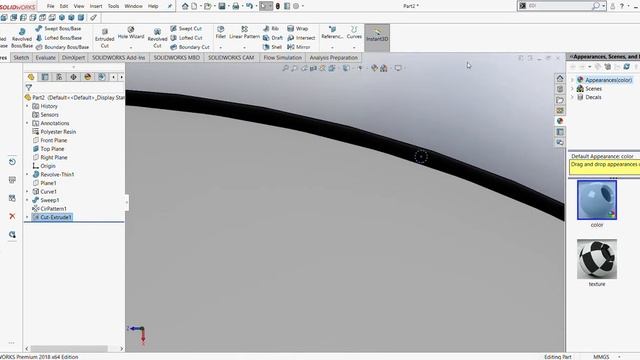Open the Curves tool
This screenshot has height=360, width=640.
(354, 33)
